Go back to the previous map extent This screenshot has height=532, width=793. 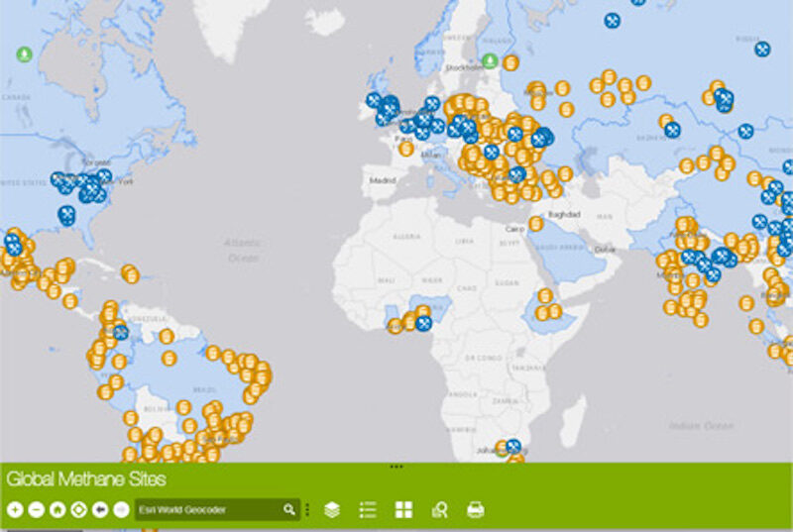click(100, 510)
